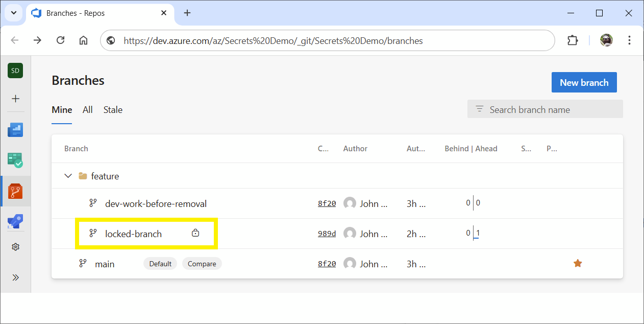
Task: Click branch icon beside dev-work-before-removal
Action: pos(93,203)
